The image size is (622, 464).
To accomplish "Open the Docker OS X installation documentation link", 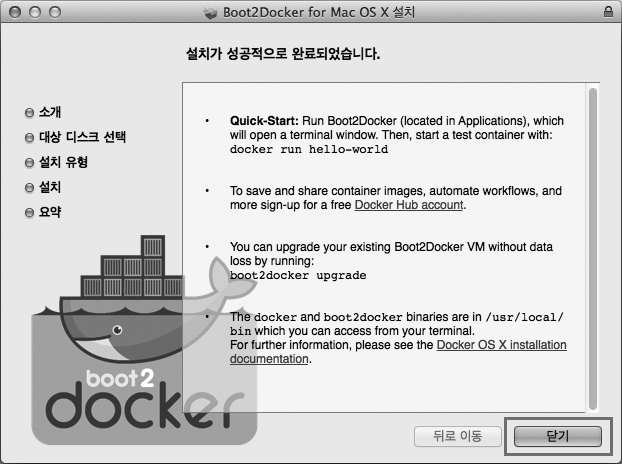I will (x=398, y=352).
